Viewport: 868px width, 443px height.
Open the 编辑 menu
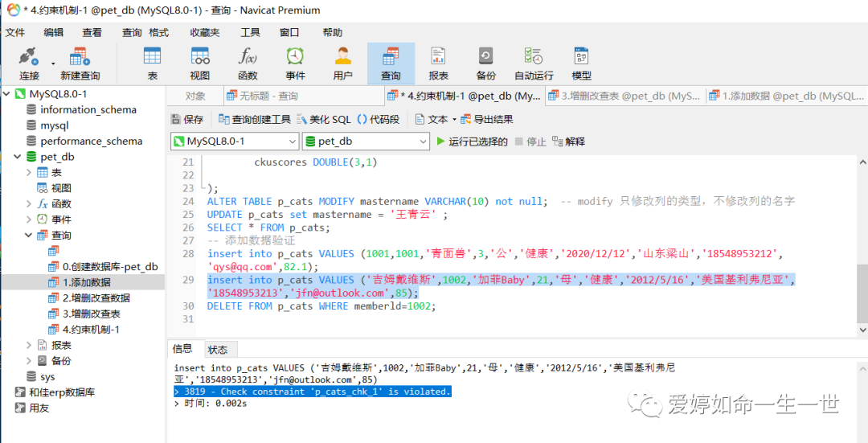click(53, 33)
